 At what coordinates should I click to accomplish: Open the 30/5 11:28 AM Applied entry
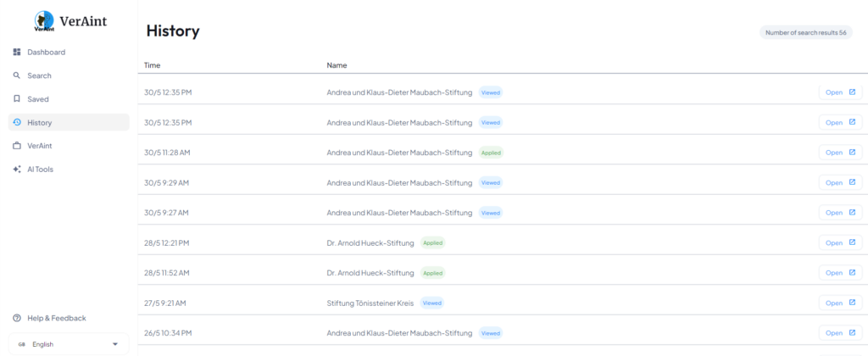coord(840,153)
